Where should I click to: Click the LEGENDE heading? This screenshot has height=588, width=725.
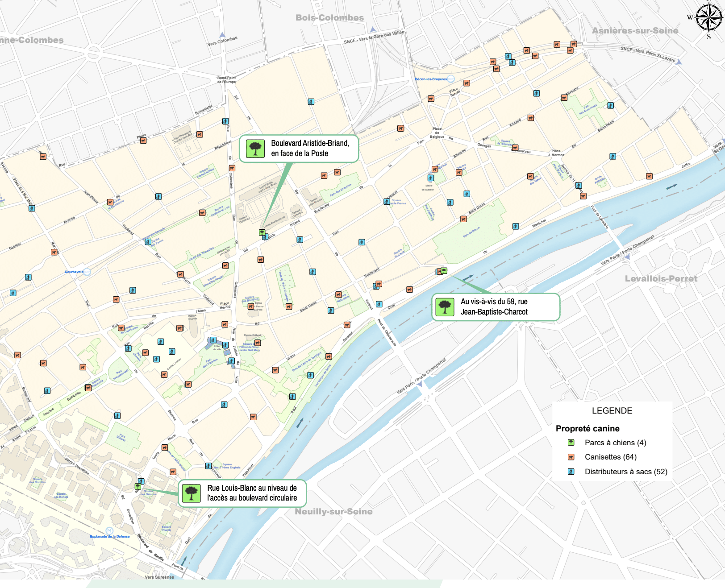pyautogui.click(x=612, y=411)
